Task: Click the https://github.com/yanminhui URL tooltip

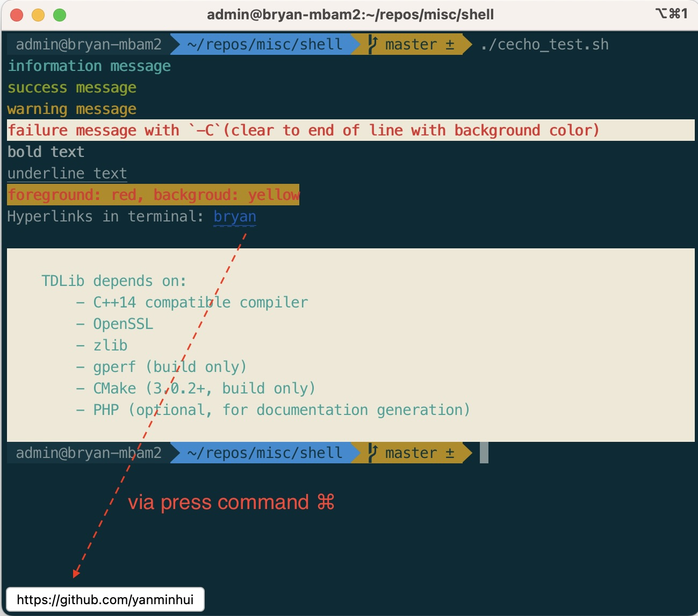Action: tap(105, 599)
